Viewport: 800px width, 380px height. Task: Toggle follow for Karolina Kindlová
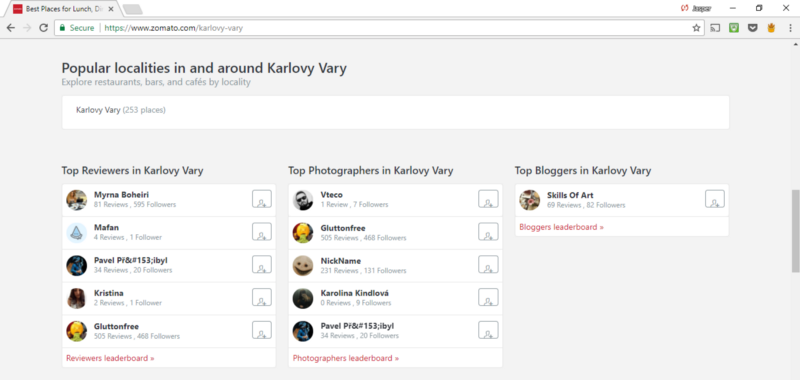click(x=488, y=297)
